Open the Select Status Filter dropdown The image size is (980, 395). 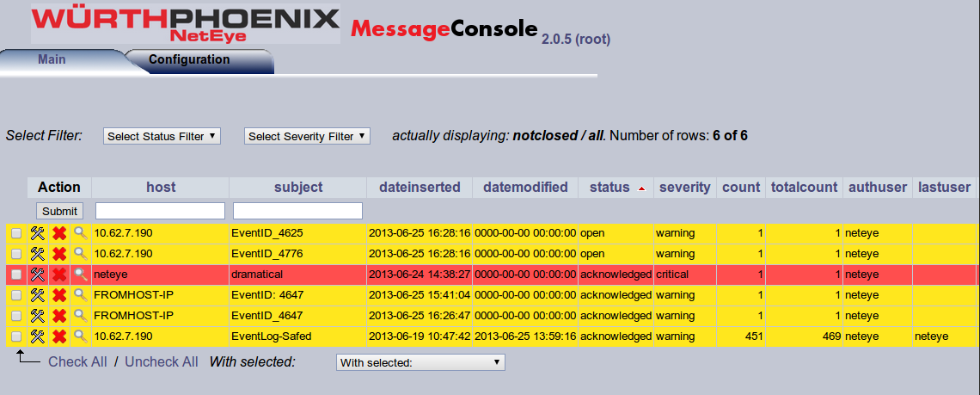[x=162, y=137]
